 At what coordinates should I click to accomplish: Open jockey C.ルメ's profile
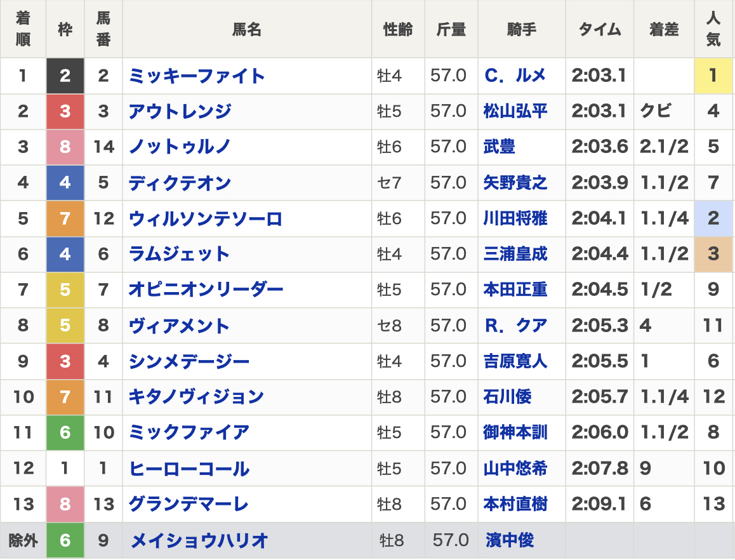pyautogui.click(x=515, y=76)
